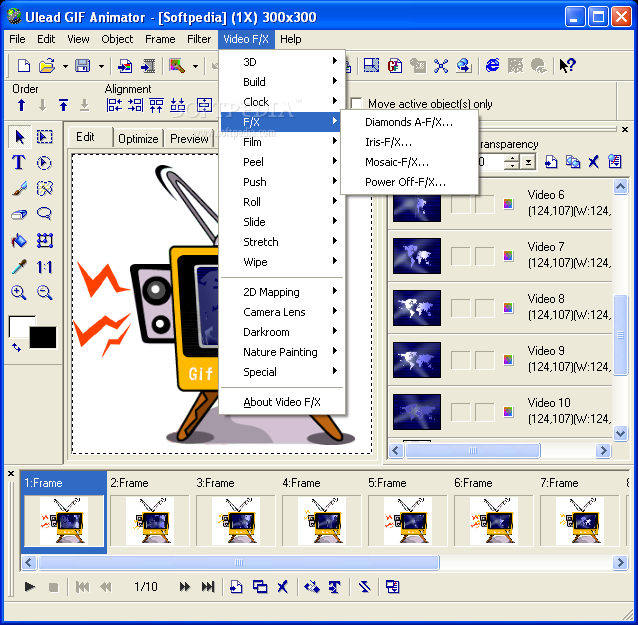Expand the 3D submenu
This screenshot has width=638, height=625.
tap(283, 61)
